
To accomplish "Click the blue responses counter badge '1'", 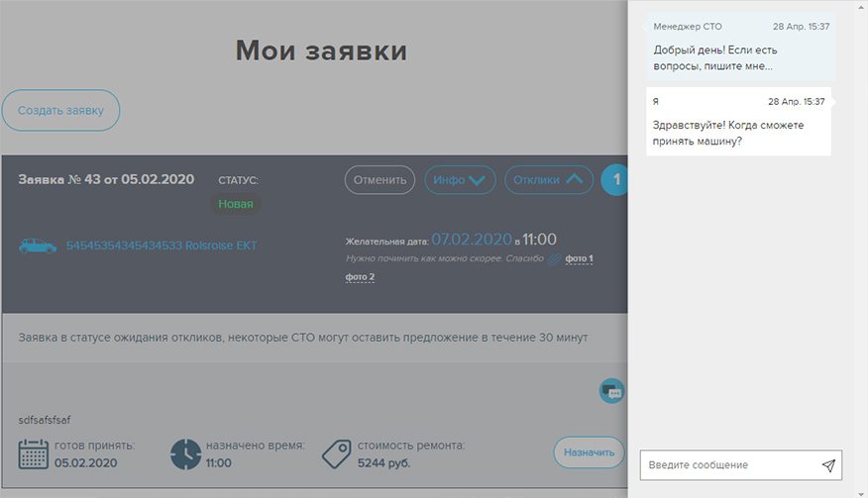I will (x=615, y=180).
